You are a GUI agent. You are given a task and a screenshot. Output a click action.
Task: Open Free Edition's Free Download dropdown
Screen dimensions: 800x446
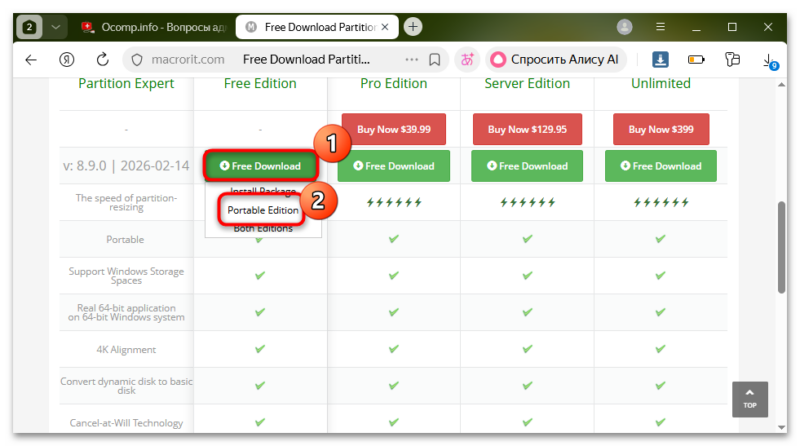tap(260, 166)
